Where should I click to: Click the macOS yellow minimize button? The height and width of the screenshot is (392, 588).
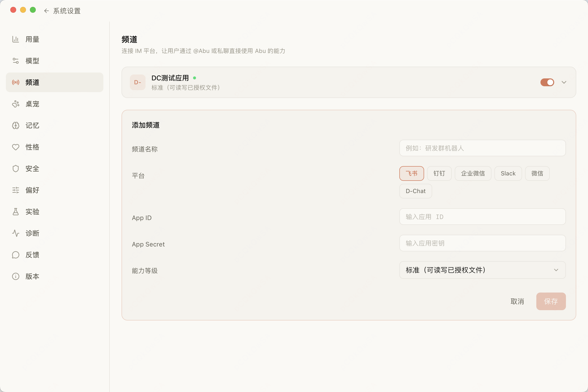pos(23,10)
